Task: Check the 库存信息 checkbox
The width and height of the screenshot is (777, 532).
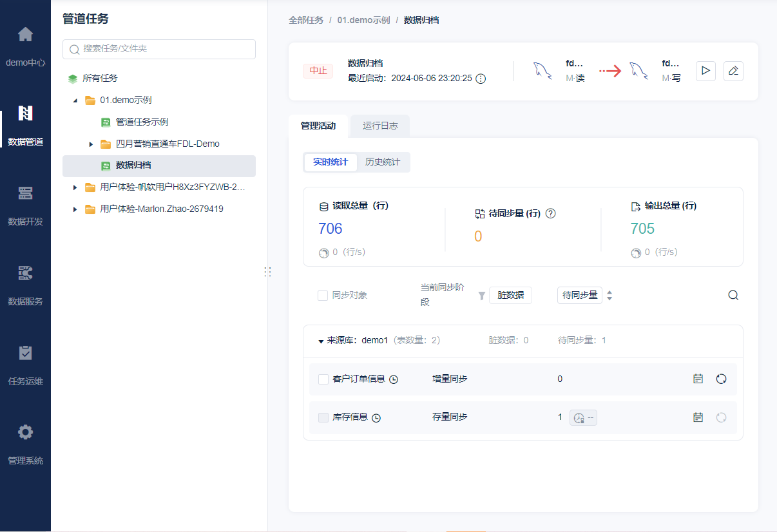Action: 323,417
